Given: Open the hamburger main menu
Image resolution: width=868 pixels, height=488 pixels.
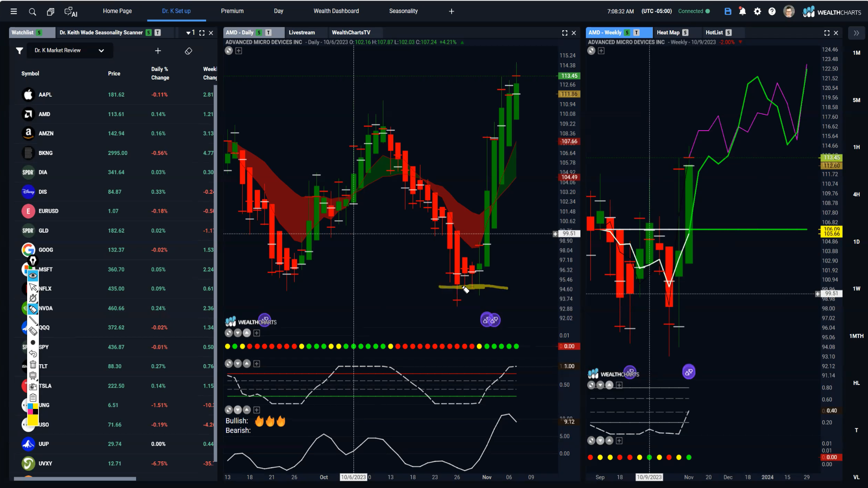Looking at the screenshot, I should [14, 11].
